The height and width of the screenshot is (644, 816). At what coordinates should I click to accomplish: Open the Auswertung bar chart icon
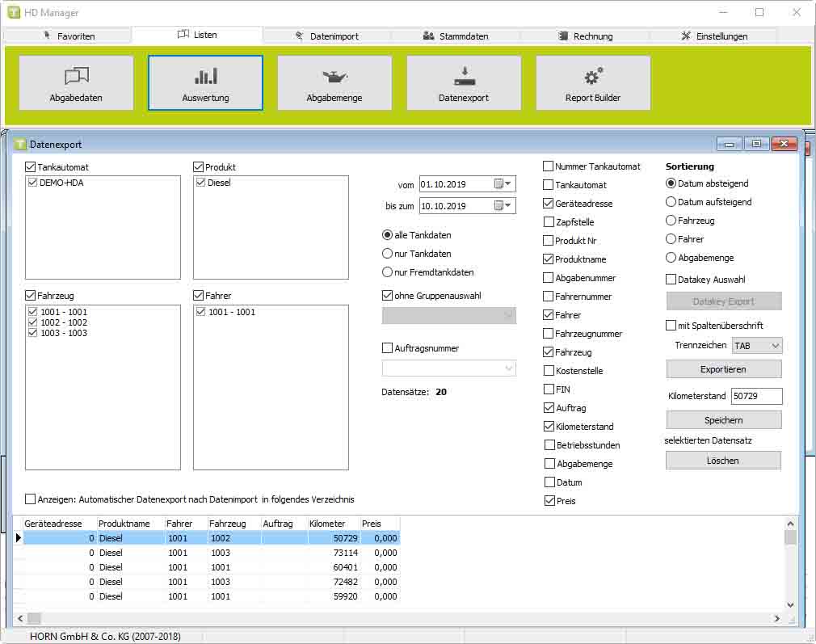205,77
